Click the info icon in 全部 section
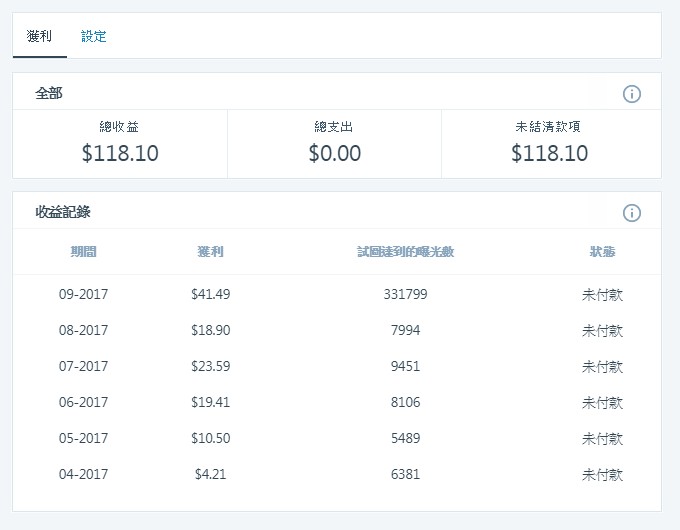The image size is (680, 530). point(631,94)
